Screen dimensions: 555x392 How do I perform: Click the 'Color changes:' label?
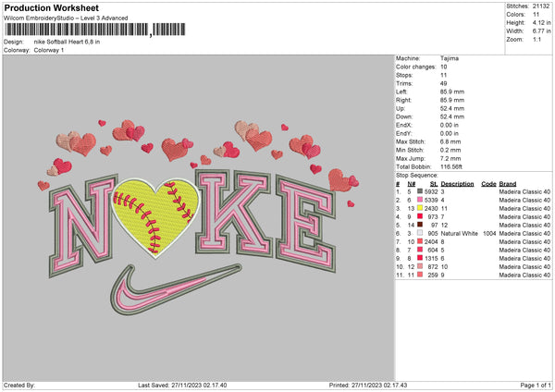click(x=416, y=67)
